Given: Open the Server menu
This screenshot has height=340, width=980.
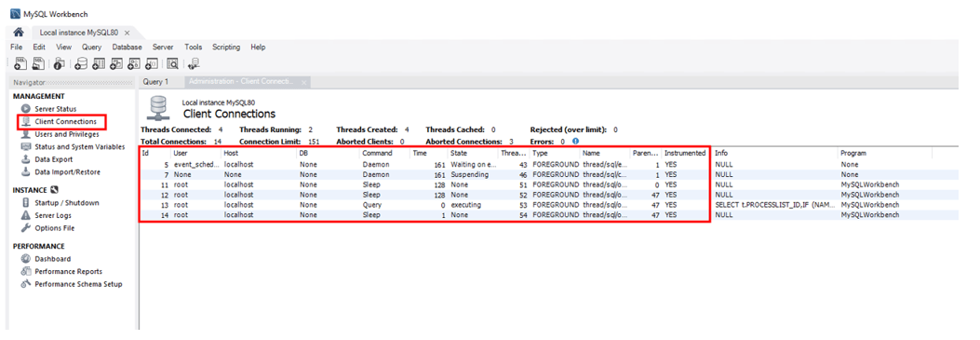Looking at the screenshot, I should (163, 47).
